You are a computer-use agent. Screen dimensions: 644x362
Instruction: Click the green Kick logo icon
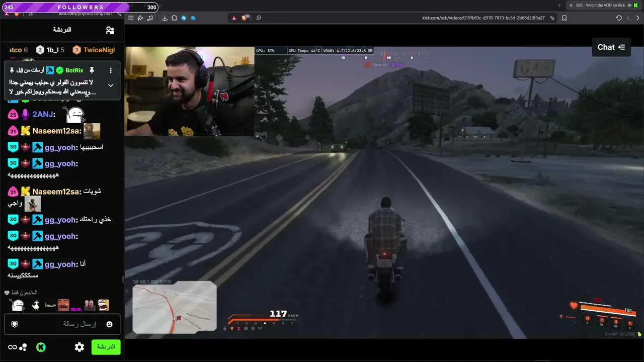click(41, 347)
